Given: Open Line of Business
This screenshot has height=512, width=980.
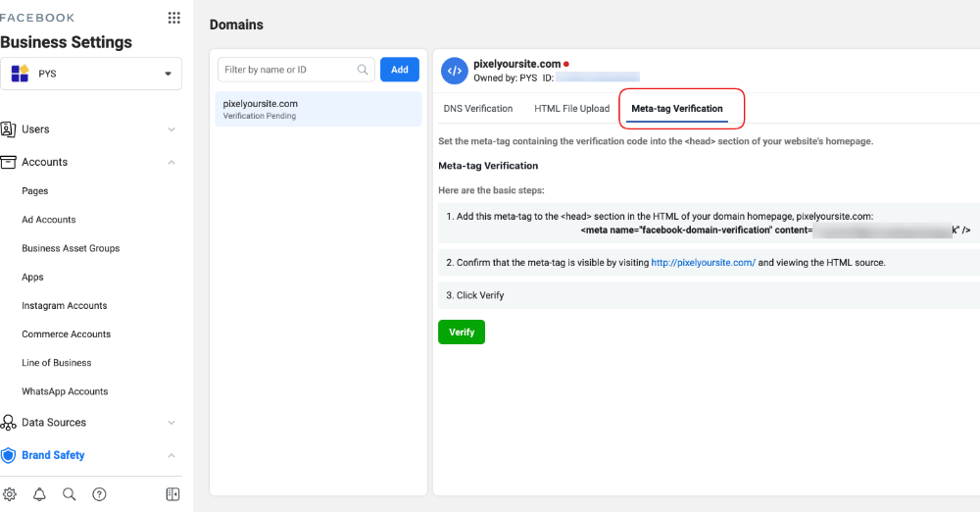Looking at the screenshot, I should point(56,363).
